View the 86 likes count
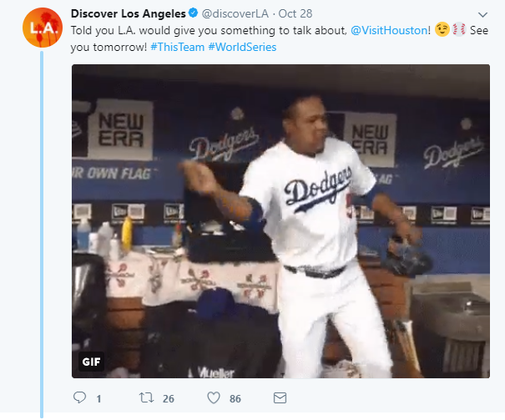The height and width of the screenshot is (420, 505). point(235,398)
